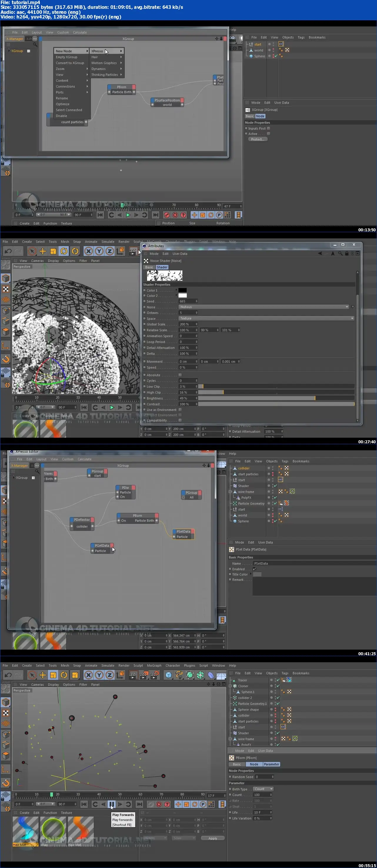Viewport: 377px width, 868px height.
Task: Click the Protect... button
Action: (x=258, y=139)
